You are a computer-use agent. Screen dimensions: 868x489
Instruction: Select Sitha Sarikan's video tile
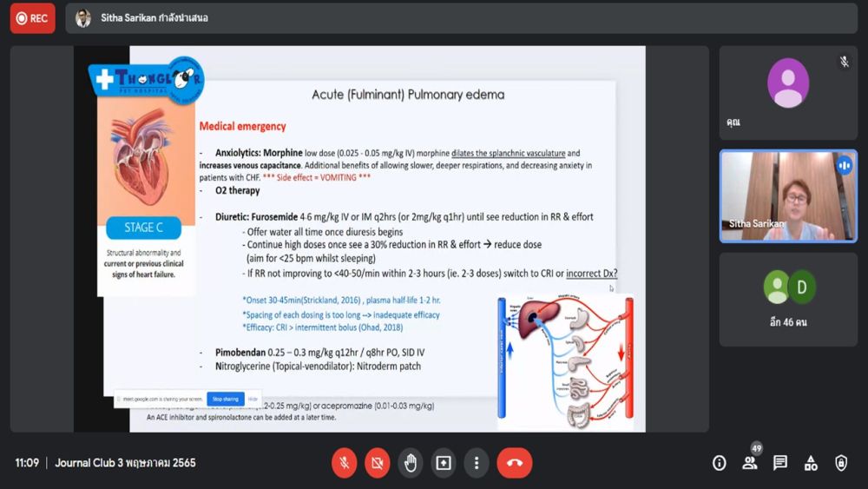pos(788,195)
